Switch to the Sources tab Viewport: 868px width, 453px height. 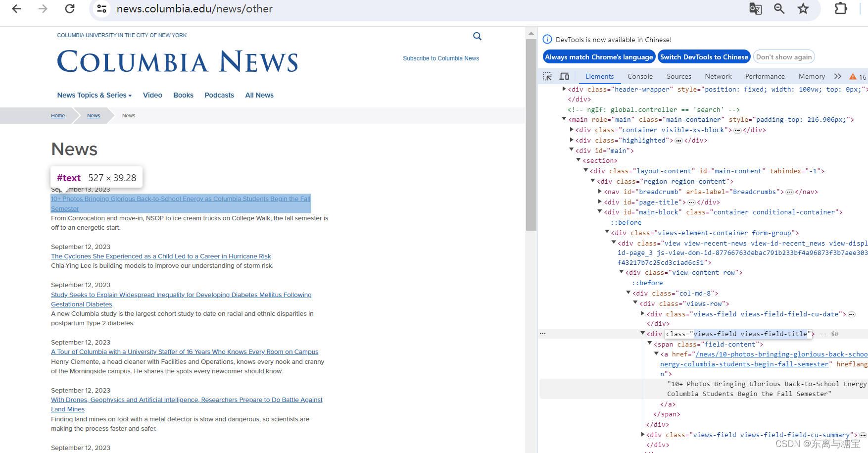point(679,76)
